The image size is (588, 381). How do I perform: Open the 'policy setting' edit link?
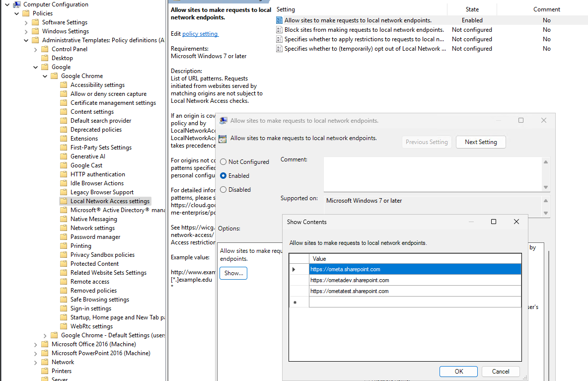click(x=200, y=34)
